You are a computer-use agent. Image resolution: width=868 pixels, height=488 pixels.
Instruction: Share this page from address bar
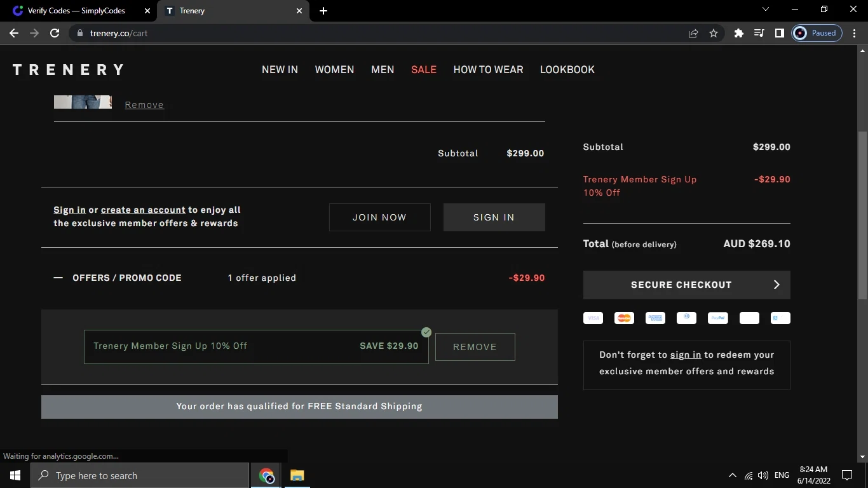click(693, 33)
